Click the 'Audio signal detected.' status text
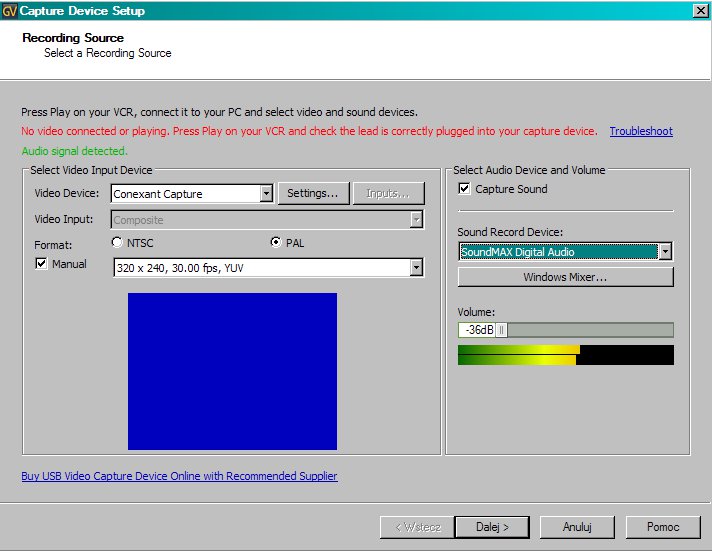 pos(74,151)
